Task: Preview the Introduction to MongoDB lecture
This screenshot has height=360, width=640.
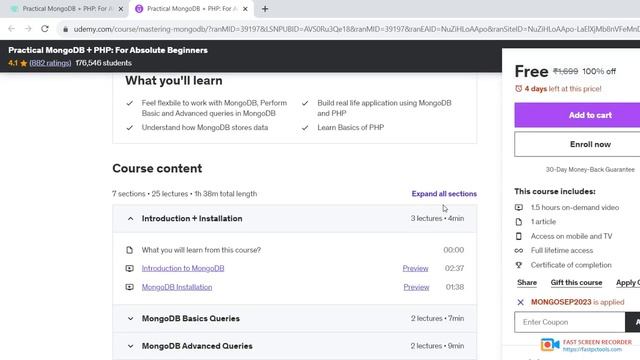Action: (x=415, y=268)
